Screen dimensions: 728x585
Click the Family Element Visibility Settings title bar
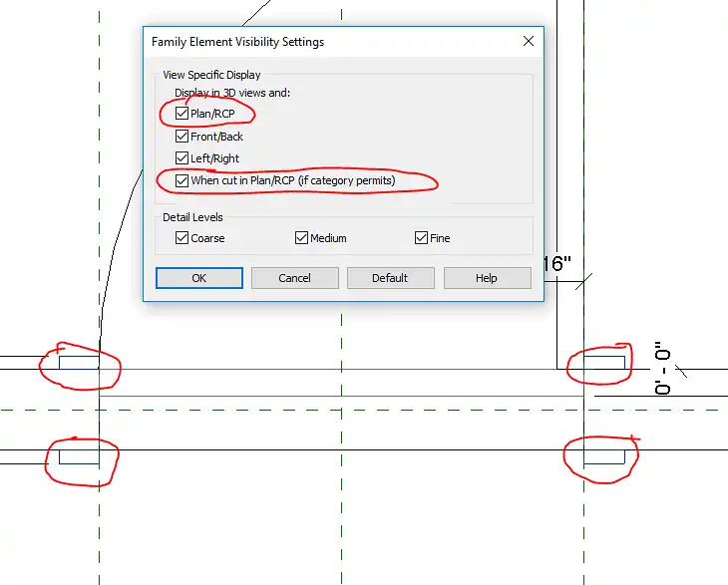pyautogui.click(x=299, y=42)
